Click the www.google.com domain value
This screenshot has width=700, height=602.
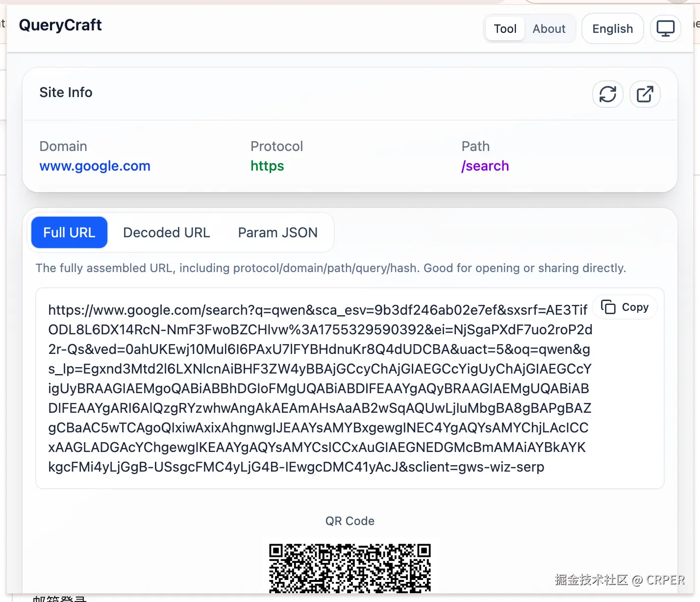[95, 166]
